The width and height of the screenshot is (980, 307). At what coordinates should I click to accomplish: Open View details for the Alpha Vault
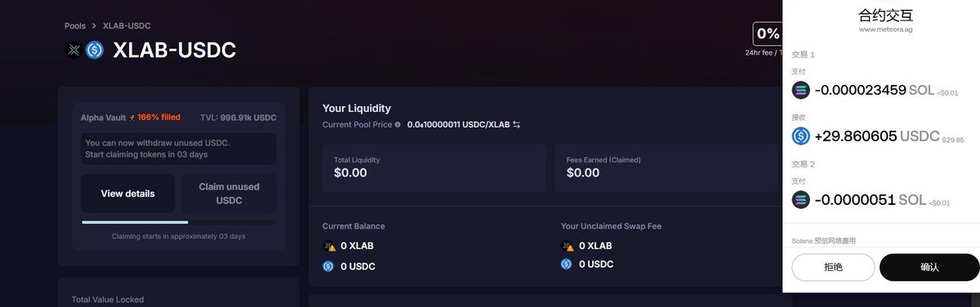click(127, 194)
